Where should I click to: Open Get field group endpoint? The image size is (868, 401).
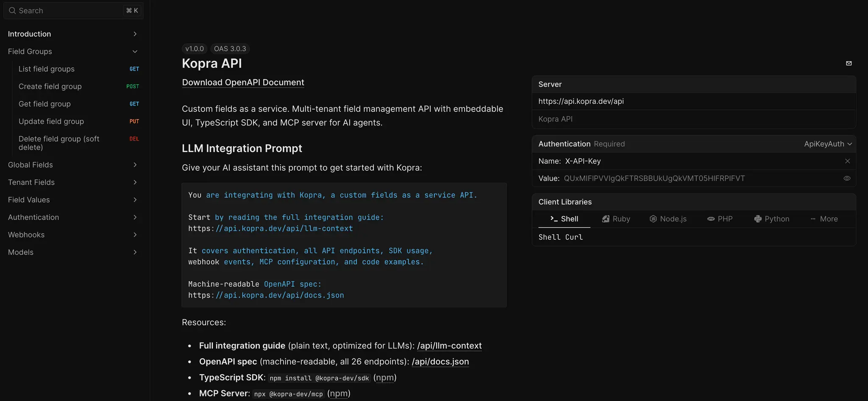point(79,104)
